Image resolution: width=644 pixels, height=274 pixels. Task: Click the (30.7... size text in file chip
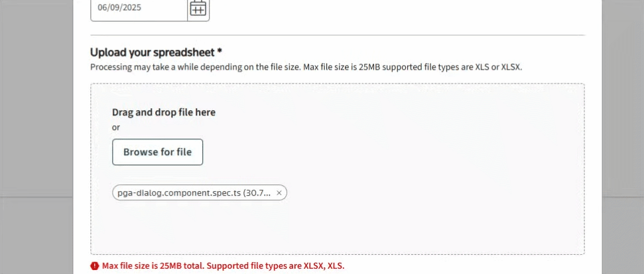coord(257,193)
